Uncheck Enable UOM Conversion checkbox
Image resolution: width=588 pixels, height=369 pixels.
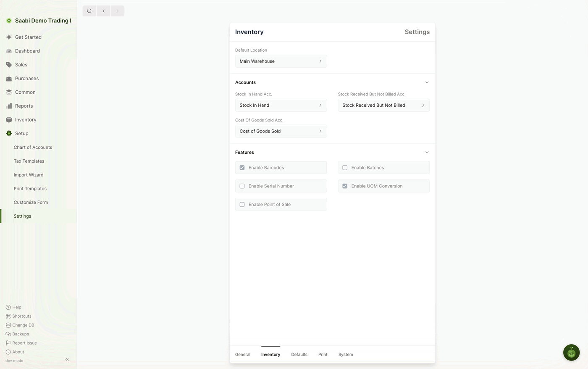click(x=345, y=186)
